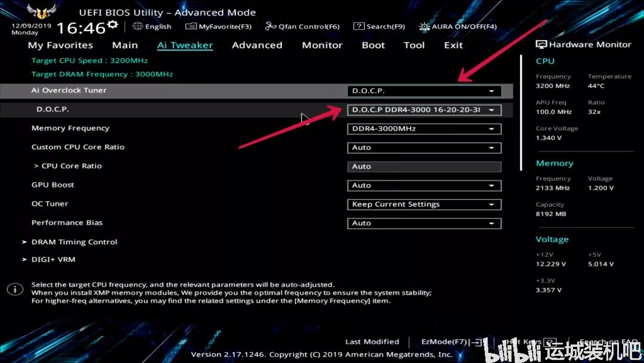Viewport: 644px width, 363px height.
Task: Click the 32x ratio value
Action: [x=594, y=112]
